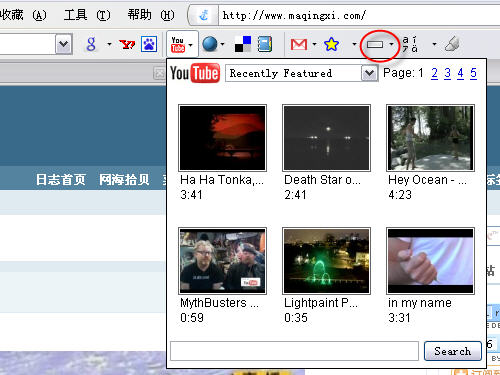Open the Death Star video thumbnail
The width and height of the screenshot is (500, 375).
(326, 138)
